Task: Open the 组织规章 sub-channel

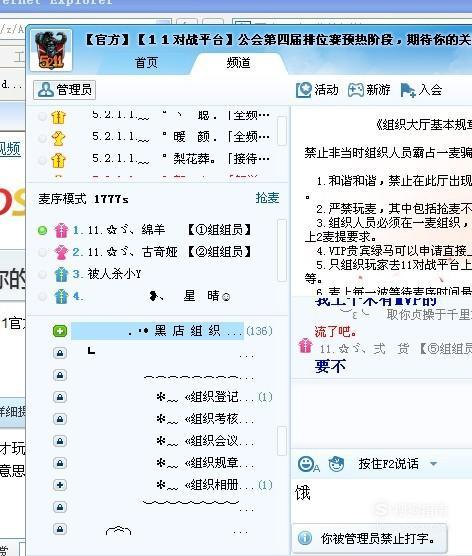Action: (x=206, y=463)
